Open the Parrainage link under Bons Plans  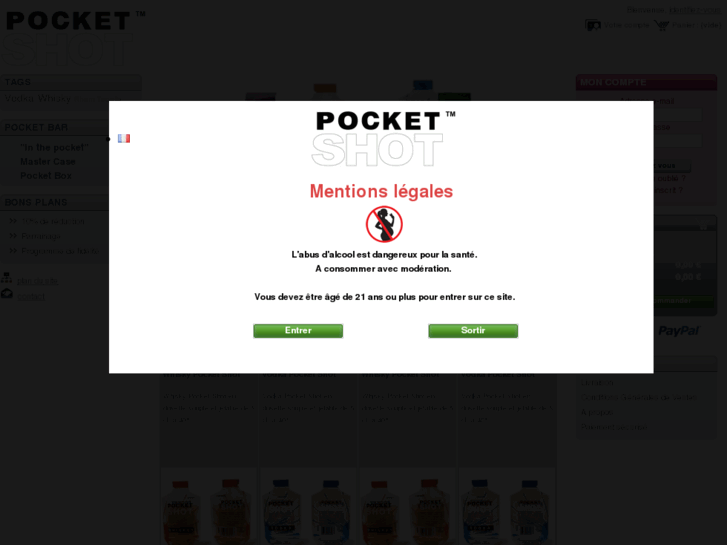coord(41,237)
